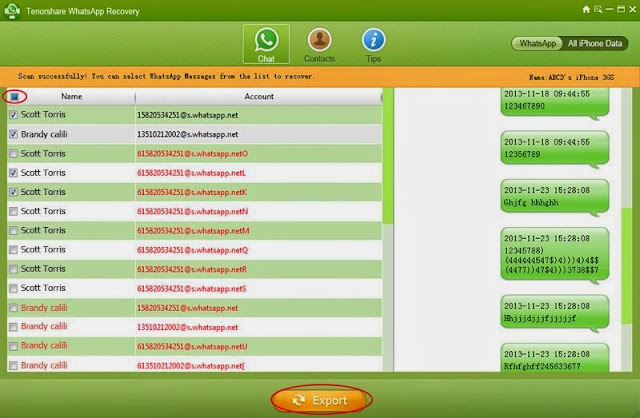Select account 615820534251@s.whatsapp.netS

pos(191,289)
